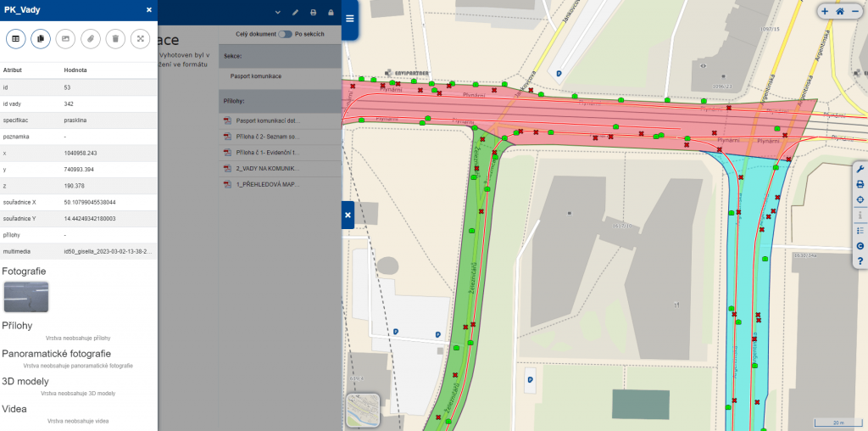Open the hamburger menu panel
This screenshot has height=431, width=868.
click(x=349, y=18)
